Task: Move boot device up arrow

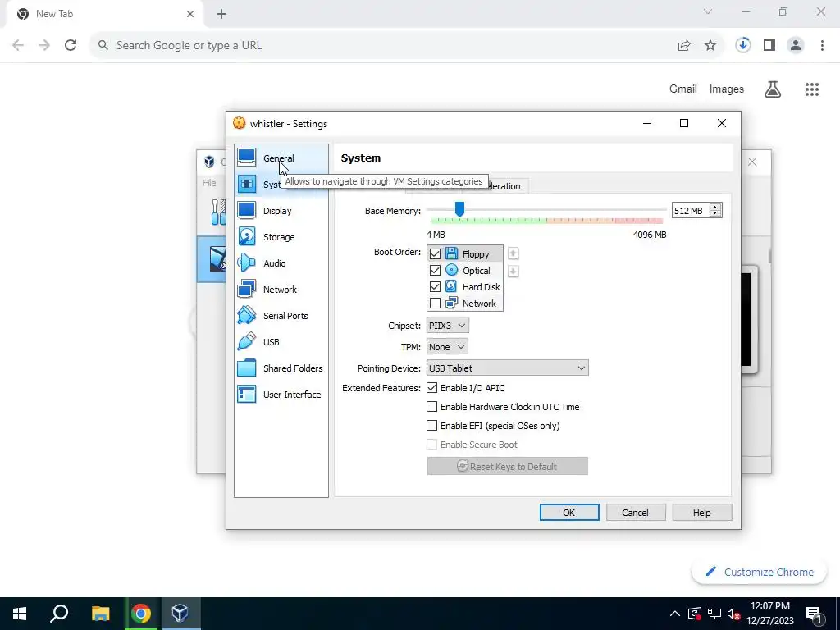Action: click(x=513, y=253)
